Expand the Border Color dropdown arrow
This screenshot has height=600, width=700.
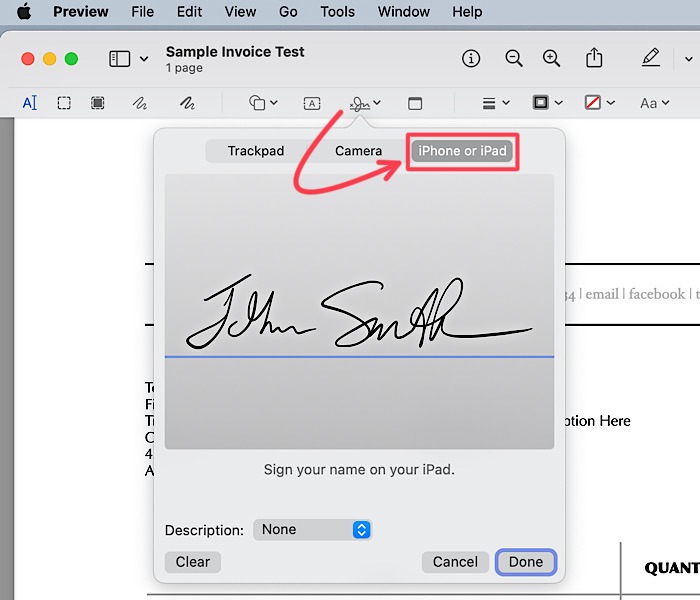(x=558, y=103)
